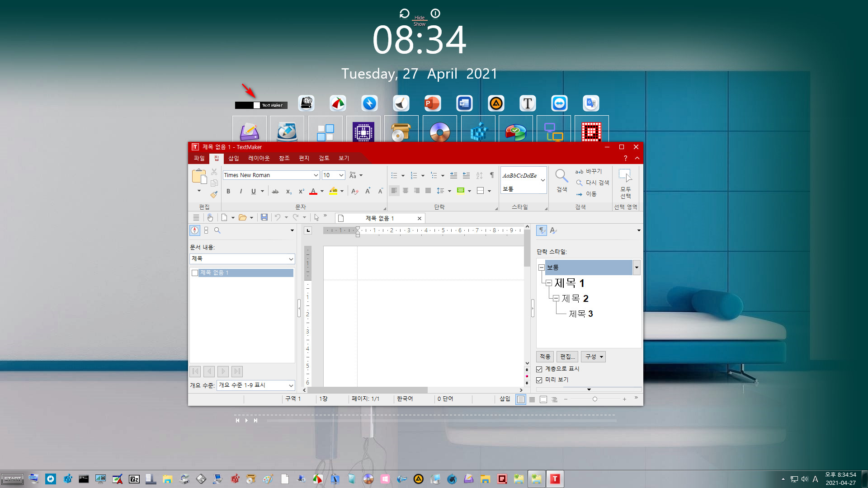Open the '파일' menu

(x=199, y=158)
